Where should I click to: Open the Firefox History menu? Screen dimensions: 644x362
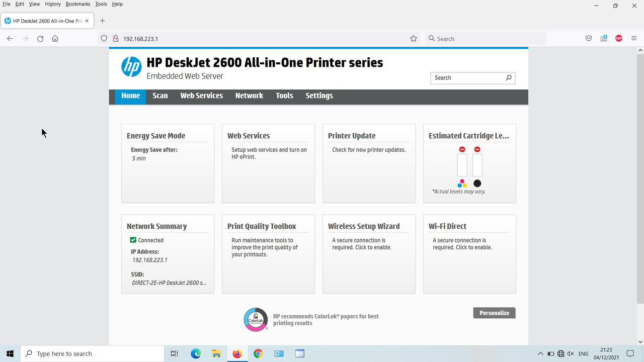pos(53,4)
